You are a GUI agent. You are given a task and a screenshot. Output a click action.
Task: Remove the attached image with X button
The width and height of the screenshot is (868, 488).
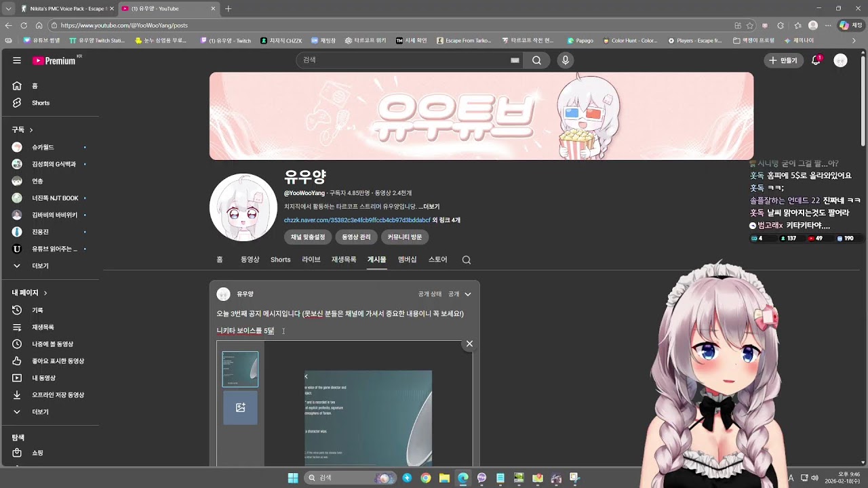pyautogui.click(x=469, y=344)
